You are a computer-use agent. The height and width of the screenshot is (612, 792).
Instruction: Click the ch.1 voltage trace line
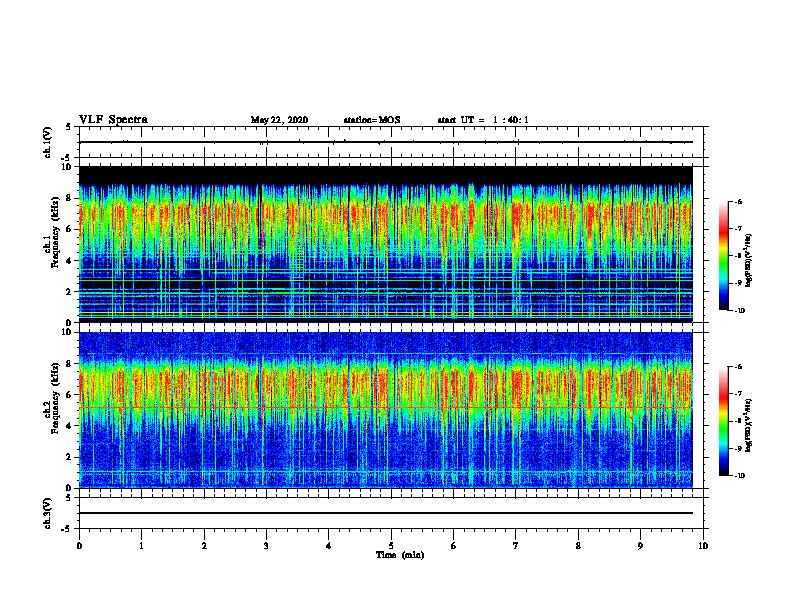coord(386,142)
